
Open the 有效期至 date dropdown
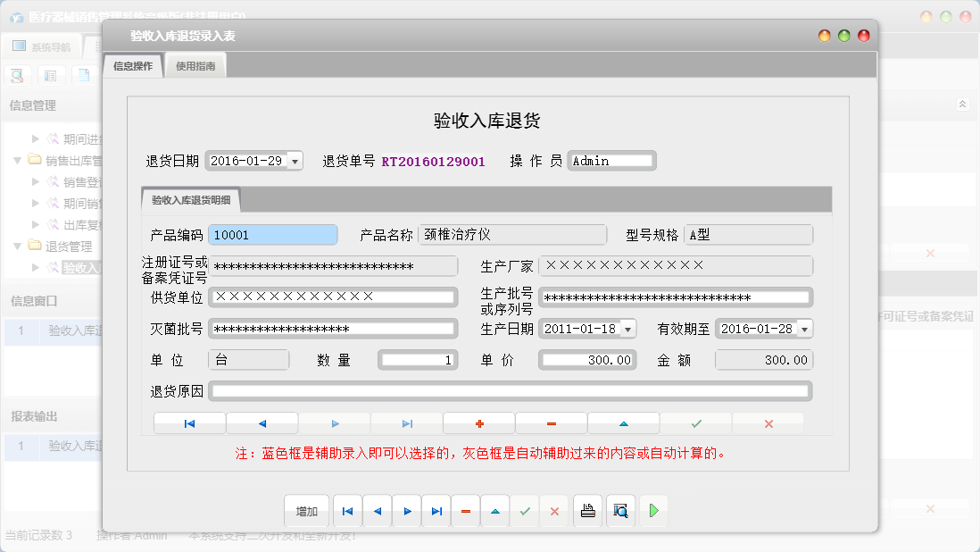[x=802, y=328]
